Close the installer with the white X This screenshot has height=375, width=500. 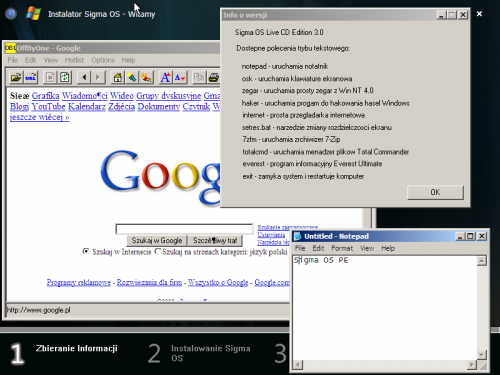pyautogui.click(x=479, y=14)
